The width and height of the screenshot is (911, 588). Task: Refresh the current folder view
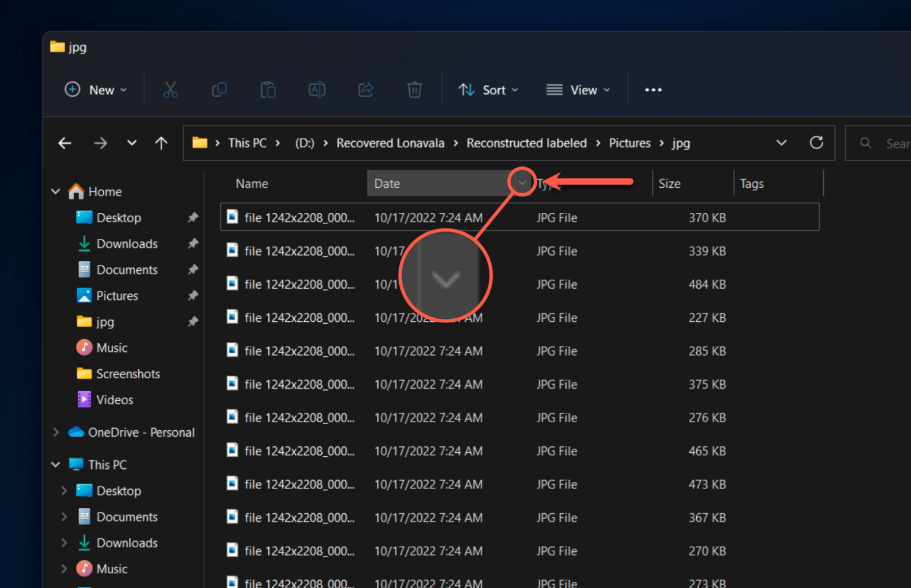click(817, 143)
